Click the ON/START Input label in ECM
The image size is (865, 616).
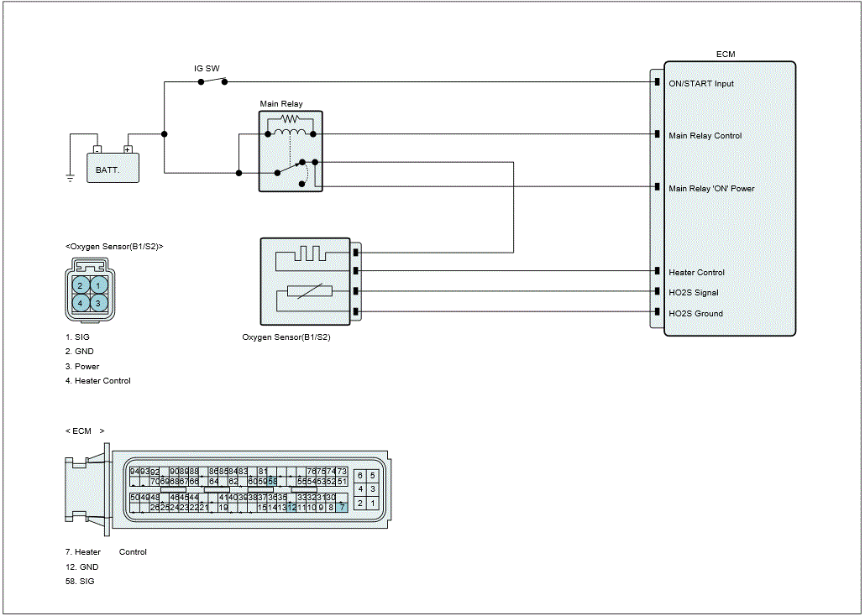tap(700, 84)
